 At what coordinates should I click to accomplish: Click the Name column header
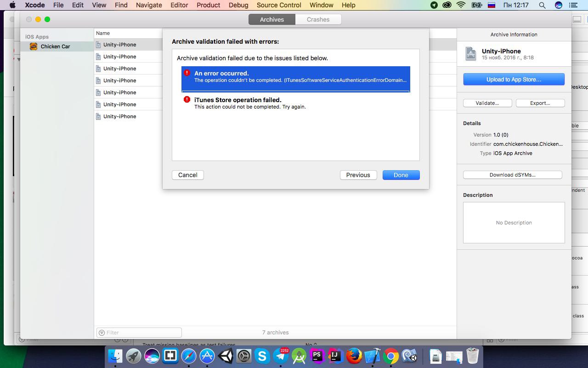pyautogui.click(x=103, y=33)
